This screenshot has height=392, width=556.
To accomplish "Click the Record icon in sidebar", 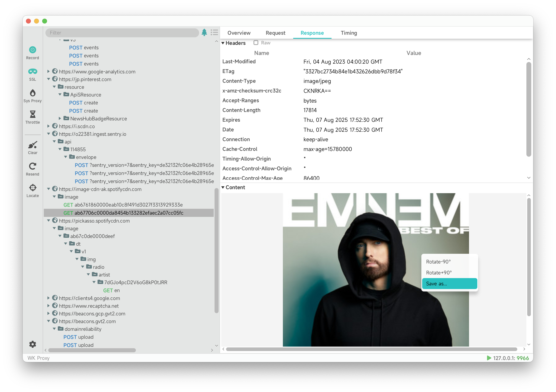I will (x=32, y=50).
